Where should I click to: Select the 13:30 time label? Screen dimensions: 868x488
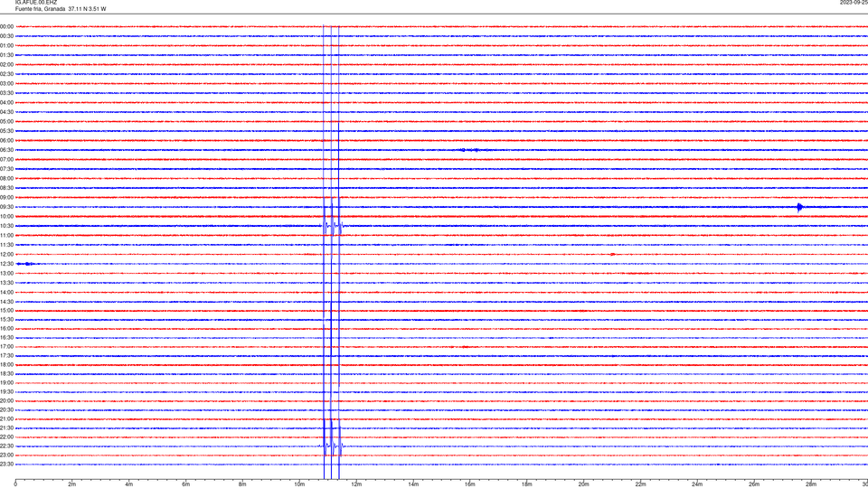pos(6,283)
